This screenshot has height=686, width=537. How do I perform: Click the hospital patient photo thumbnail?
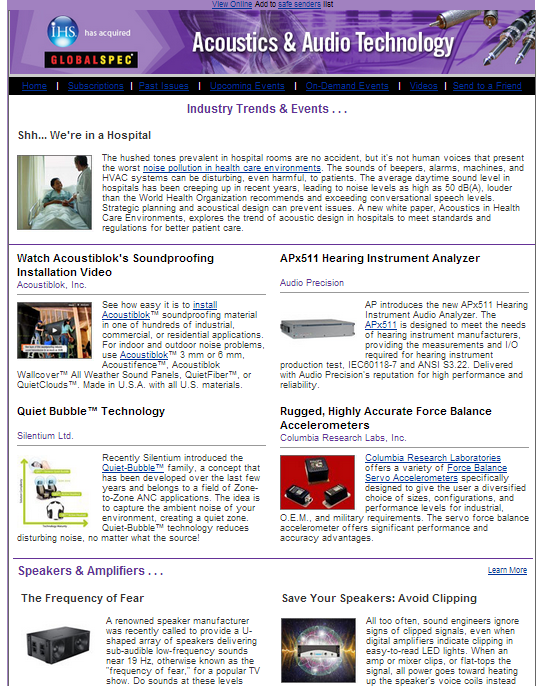click(x=54, y=192)
